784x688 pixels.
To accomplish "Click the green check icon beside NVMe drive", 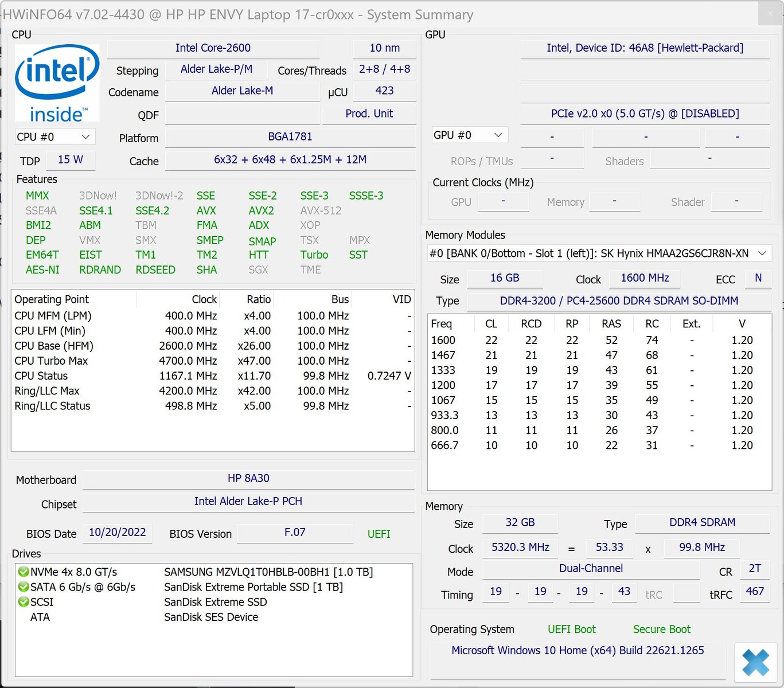I will click(x=24, y=572).
